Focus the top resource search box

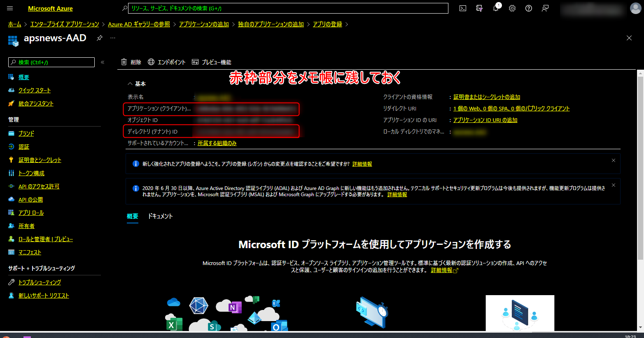(x=288, y=8)
